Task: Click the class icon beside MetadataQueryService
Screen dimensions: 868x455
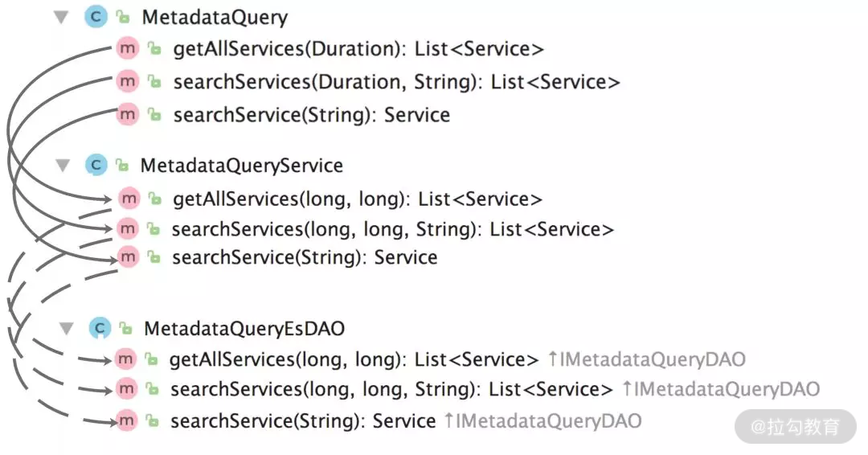Action: point(96,165)
